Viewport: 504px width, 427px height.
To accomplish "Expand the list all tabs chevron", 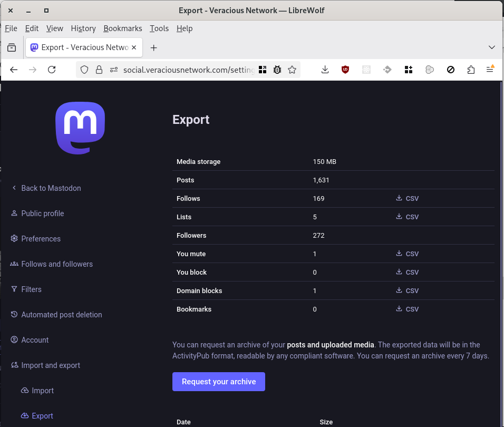I will coord(492,47).
